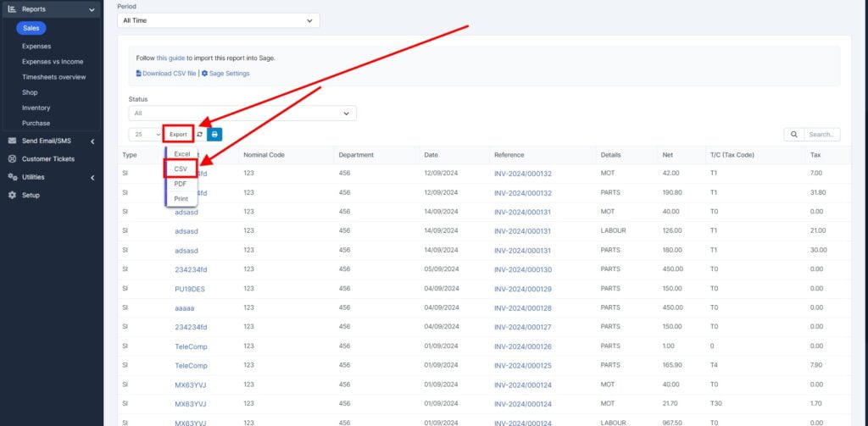868x426 pixels.
Task: Open the Expenses report
Action: click(36, 47)
